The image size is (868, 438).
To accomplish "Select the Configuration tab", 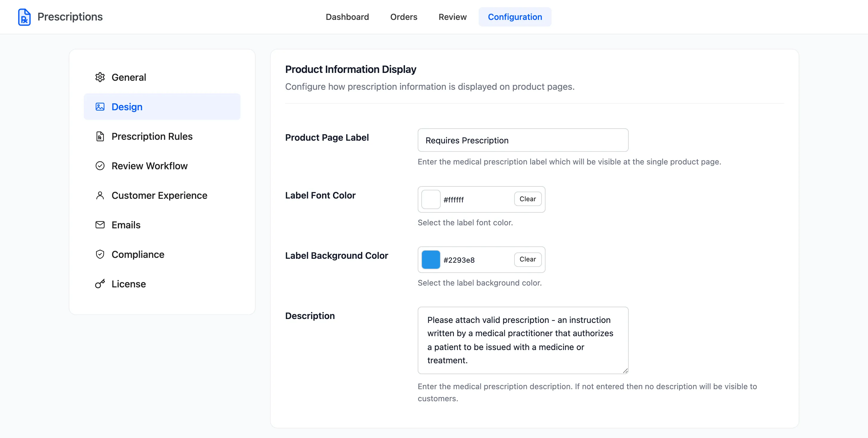I will pyautogui.click(x=515, y=17).
